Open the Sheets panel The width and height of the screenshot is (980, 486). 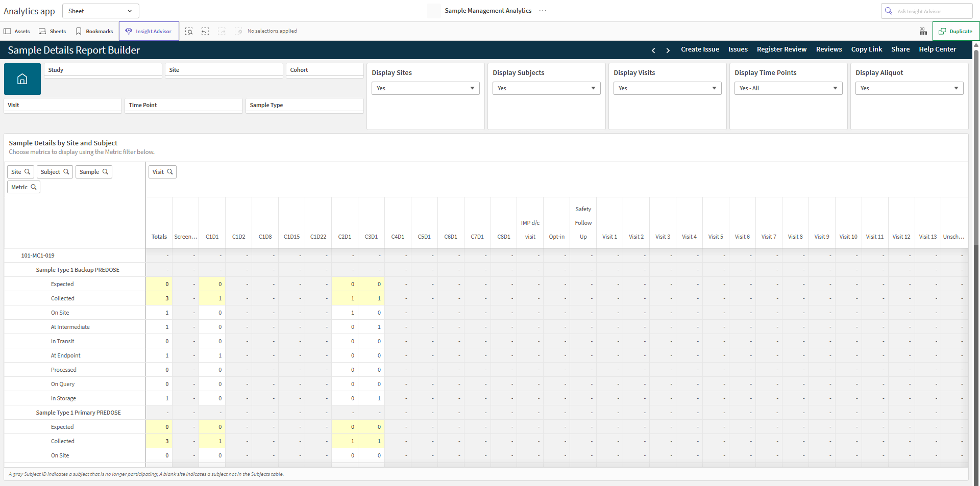click(x=53, y=31)
